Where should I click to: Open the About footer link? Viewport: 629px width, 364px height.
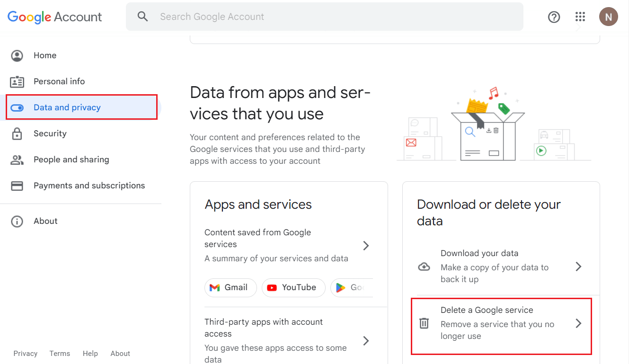(x=120, y=354)
